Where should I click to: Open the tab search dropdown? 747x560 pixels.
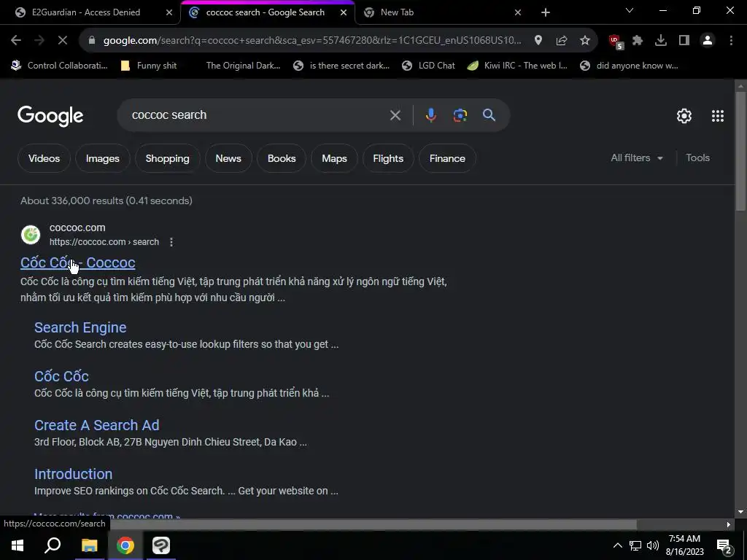click(630, 10)
